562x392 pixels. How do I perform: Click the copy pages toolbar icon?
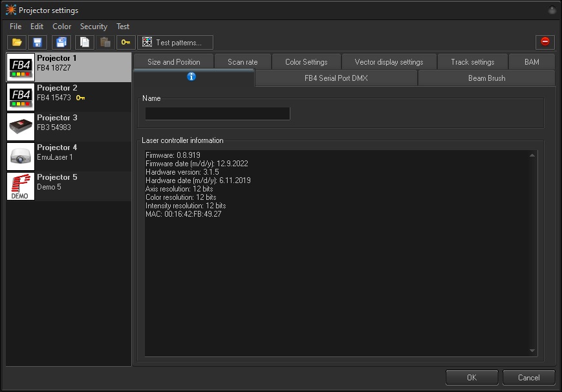(84, 43)
